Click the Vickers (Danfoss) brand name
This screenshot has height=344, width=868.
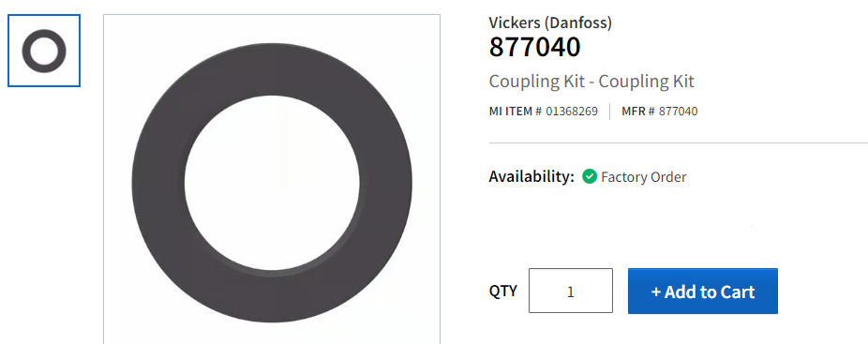(x=550, y=22)
